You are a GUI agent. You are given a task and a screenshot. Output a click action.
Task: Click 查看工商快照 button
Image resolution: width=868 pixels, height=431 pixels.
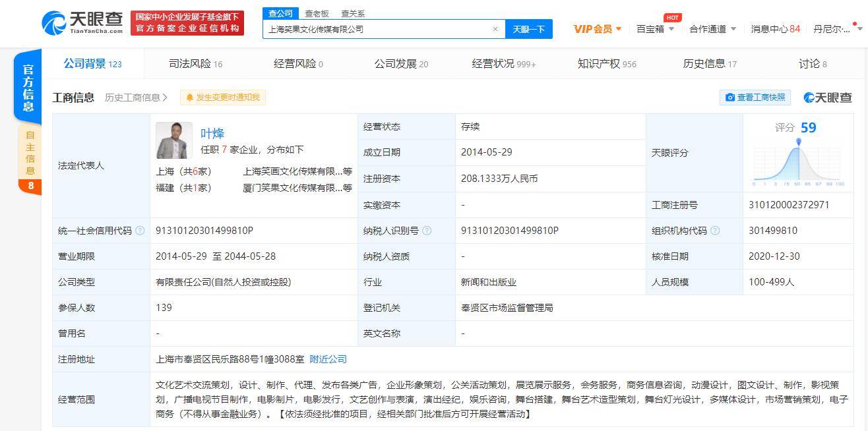(755, 98)
